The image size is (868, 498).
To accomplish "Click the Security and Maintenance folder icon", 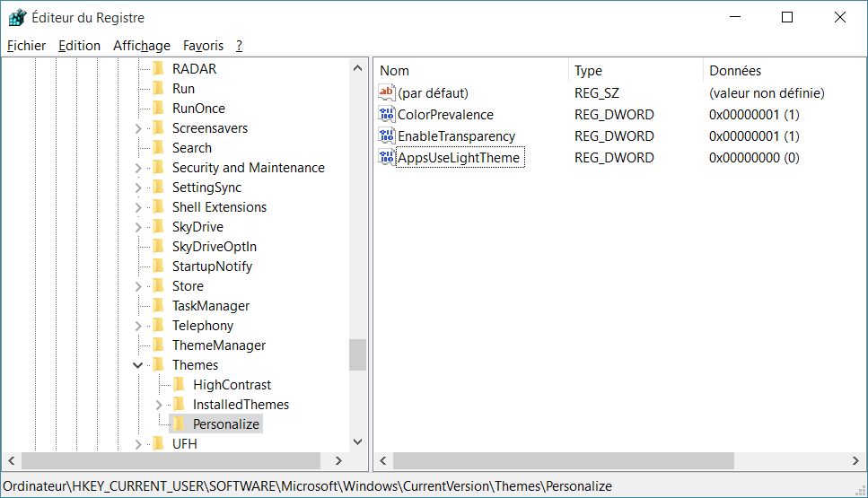I will pos(158,167).
